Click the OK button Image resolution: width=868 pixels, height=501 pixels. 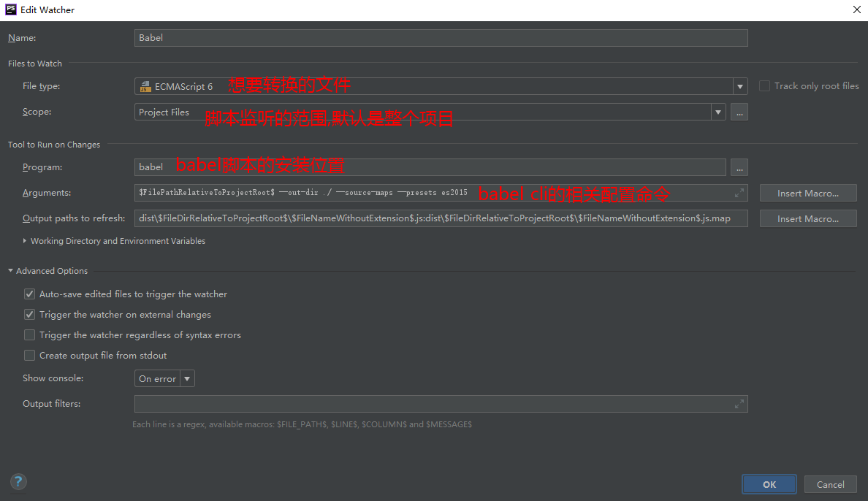(x=769, y=483)
